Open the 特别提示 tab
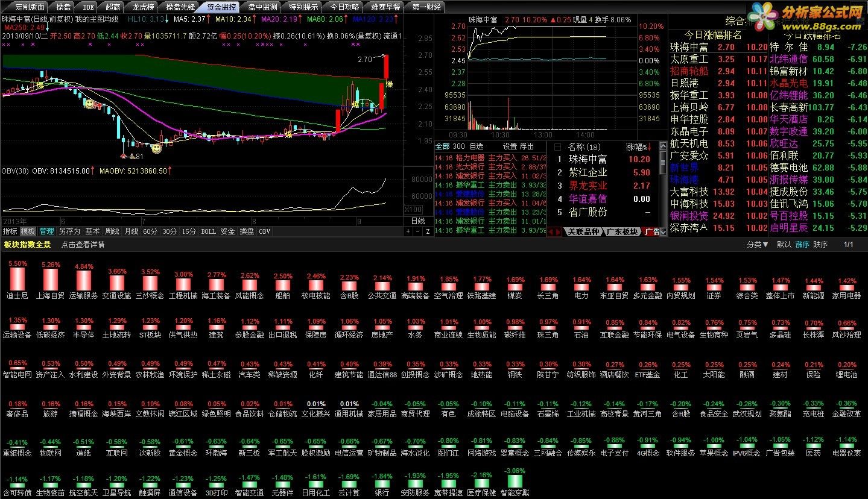The height and width of the screenshot is (499, 868). click(303, 7)
